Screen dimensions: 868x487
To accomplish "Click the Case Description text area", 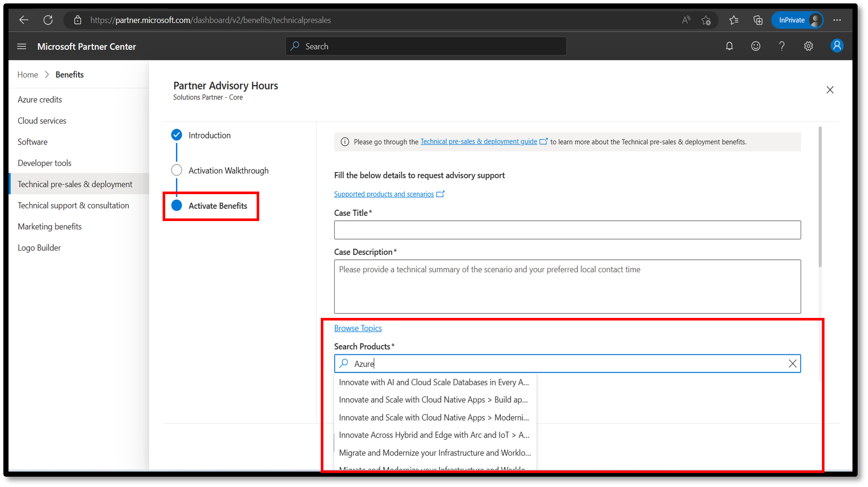I will [567, 286].
